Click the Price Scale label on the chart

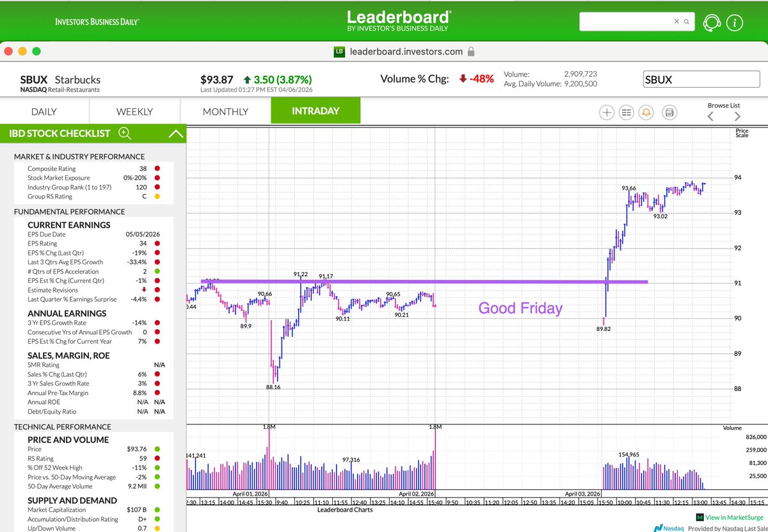tap(742, 133)
